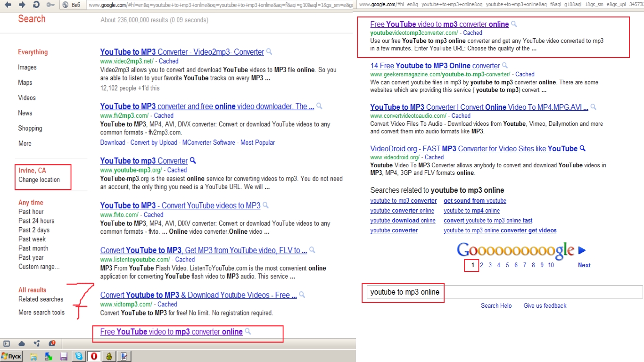This screenshot has height=362, width=644.
Task: Click the key-shaped password icon in toolbar
Action: pyautogui.click(x=50, y=5)
